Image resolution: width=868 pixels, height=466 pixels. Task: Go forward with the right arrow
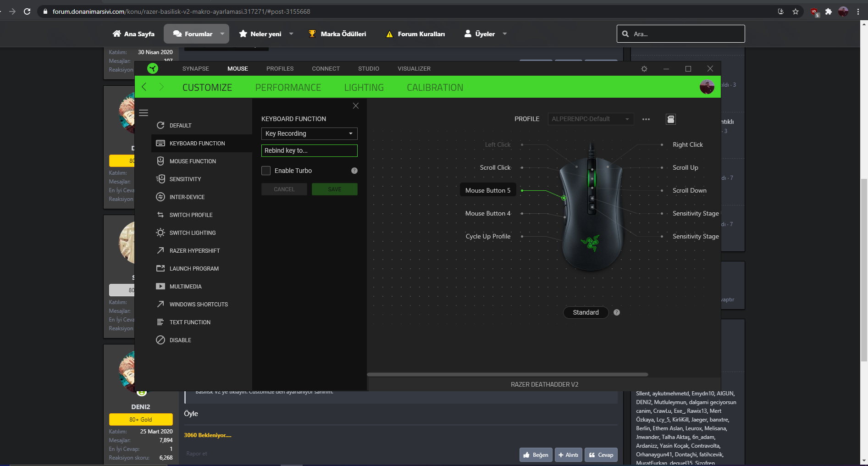tap(161, 87)
